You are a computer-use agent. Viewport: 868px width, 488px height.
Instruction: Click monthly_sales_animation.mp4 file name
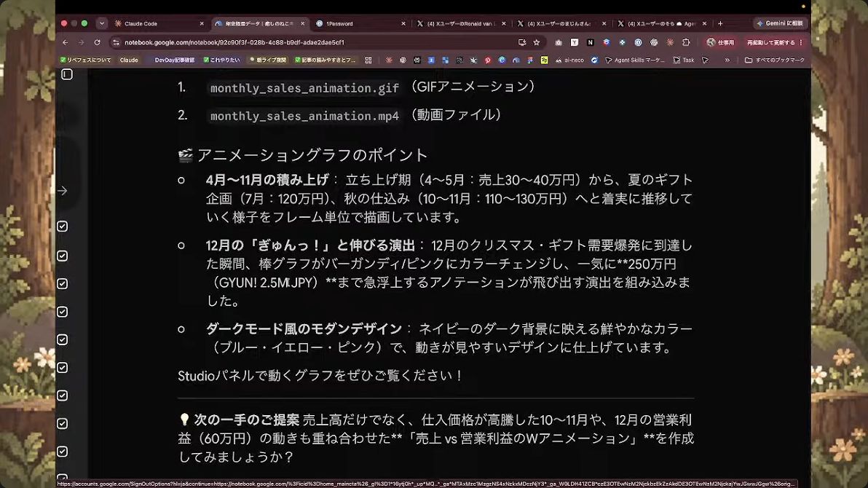(304, 116)
